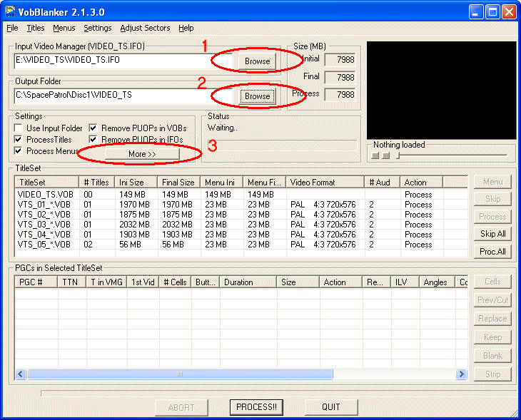Start processing with PROCESS!! button
The height and width of the screenshot is (420, 521).
256,407
